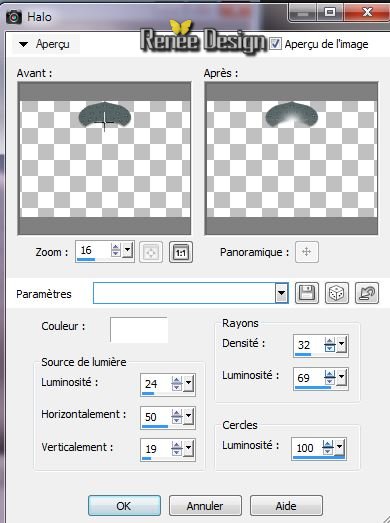Collapse the Aperçu preview section
Screen dimensions: 390x523
(23, 44)
